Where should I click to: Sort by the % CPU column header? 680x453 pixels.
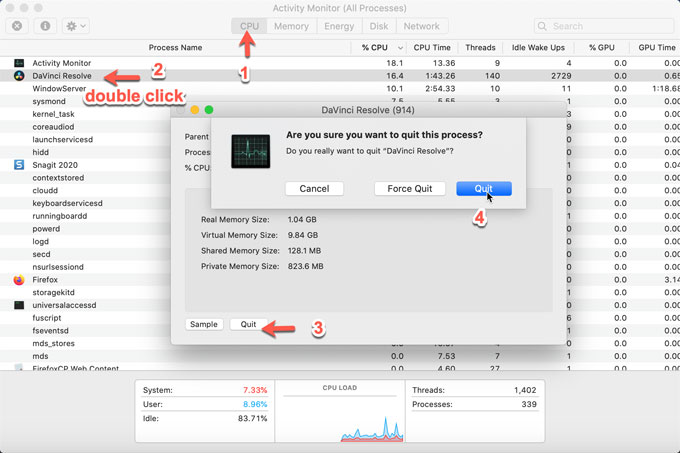point(375,47)
